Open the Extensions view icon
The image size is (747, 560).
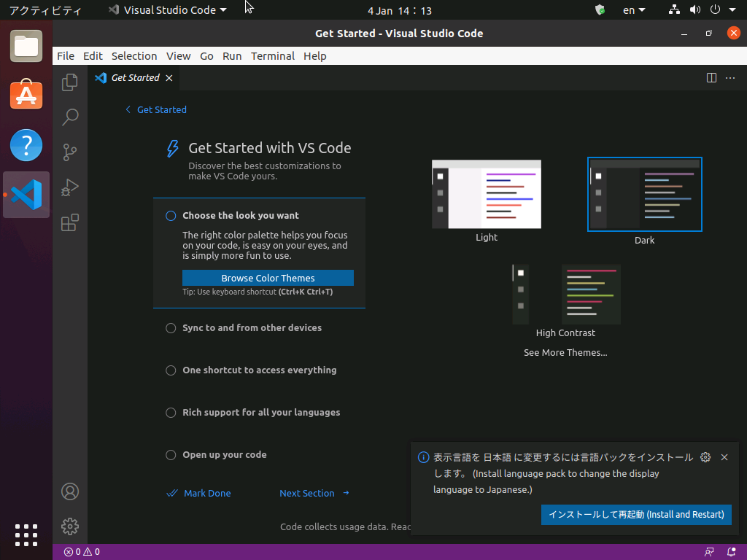click(70, 222)
